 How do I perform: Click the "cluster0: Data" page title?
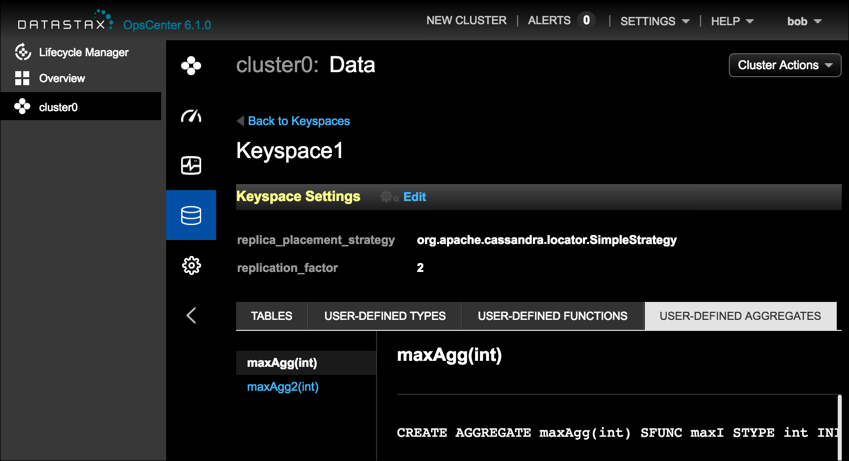coord(305,65)
